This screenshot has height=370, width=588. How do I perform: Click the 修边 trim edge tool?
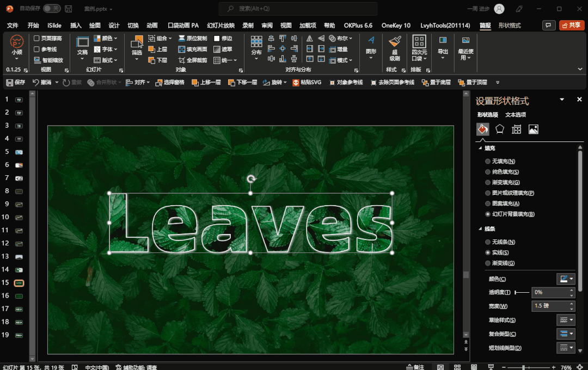click(223, 38)
